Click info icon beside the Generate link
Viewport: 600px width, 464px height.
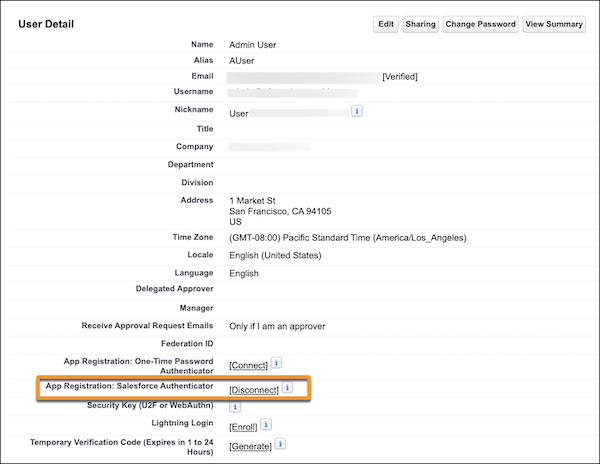click(281, 444)
